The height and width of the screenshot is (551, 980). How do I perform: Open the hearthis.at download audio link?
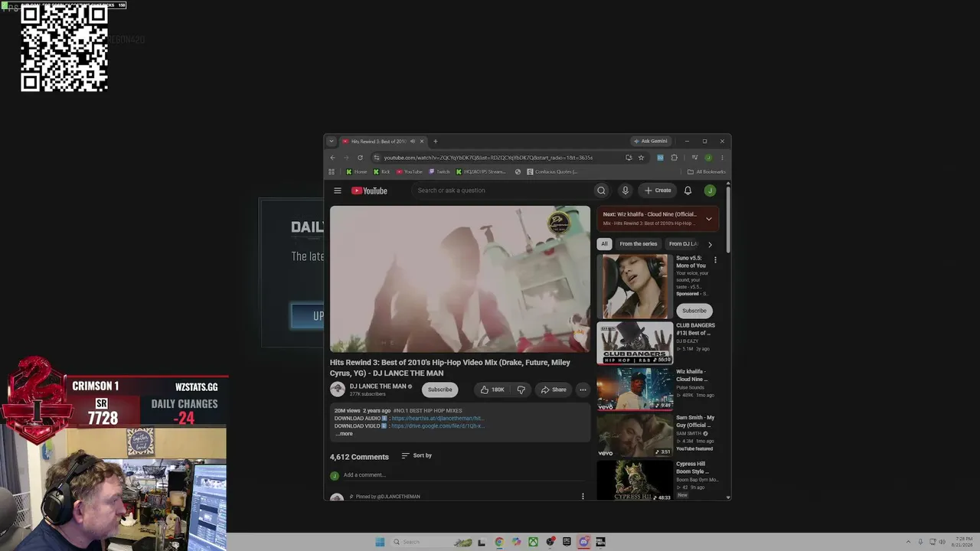click(x=437, y=419)
